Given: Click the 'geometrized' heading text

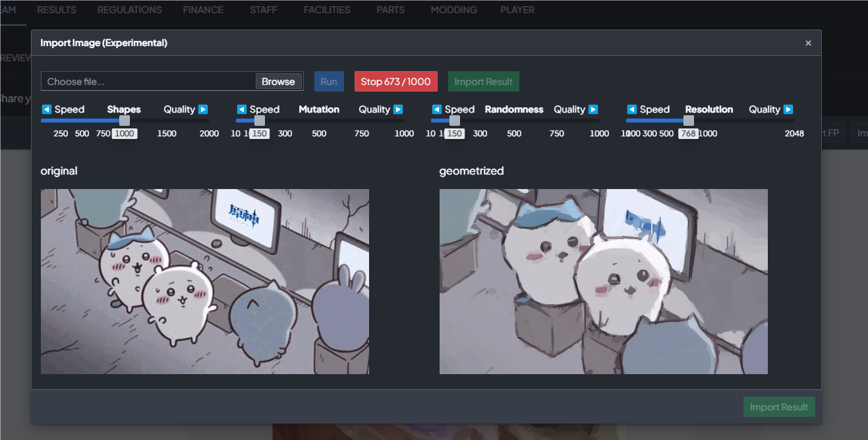Looking at the screenshot, I should coord(471,171).
